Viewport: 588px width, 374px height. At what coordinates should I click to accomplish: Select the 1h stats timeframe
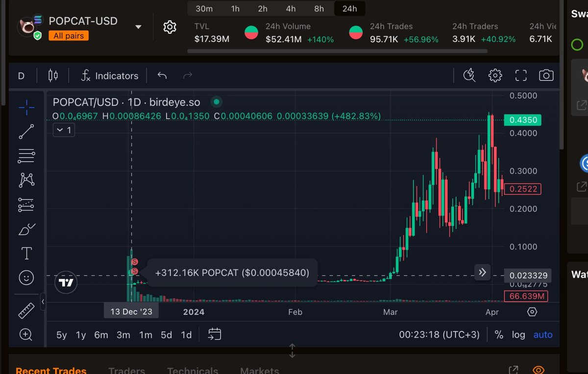coord(235,8)
